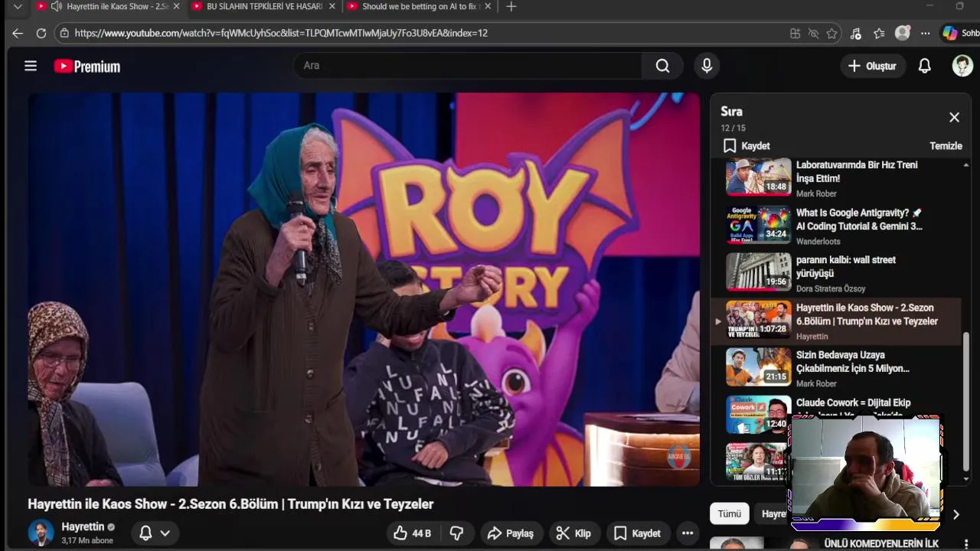Open ÜNLÜ KOMEDYENLERİN İLK video title
The image size is (980, 551).
click(x=880, y=543)
